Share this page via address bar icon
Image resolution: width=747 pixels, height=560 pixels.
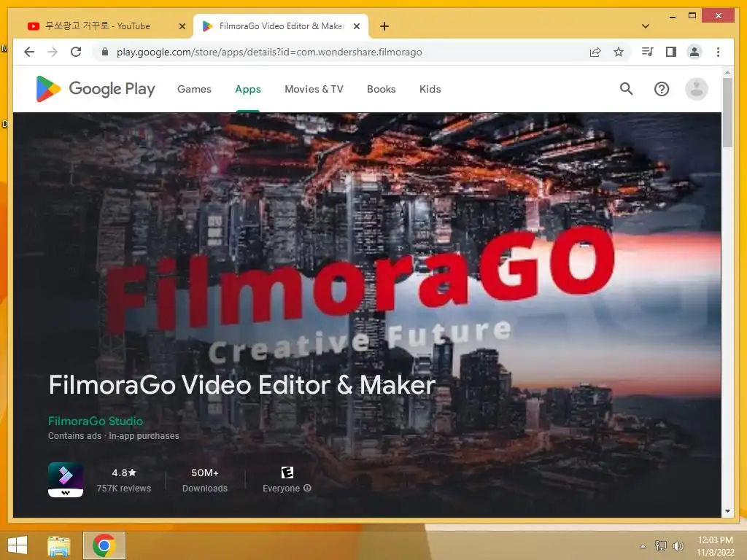tap(595, 52)
